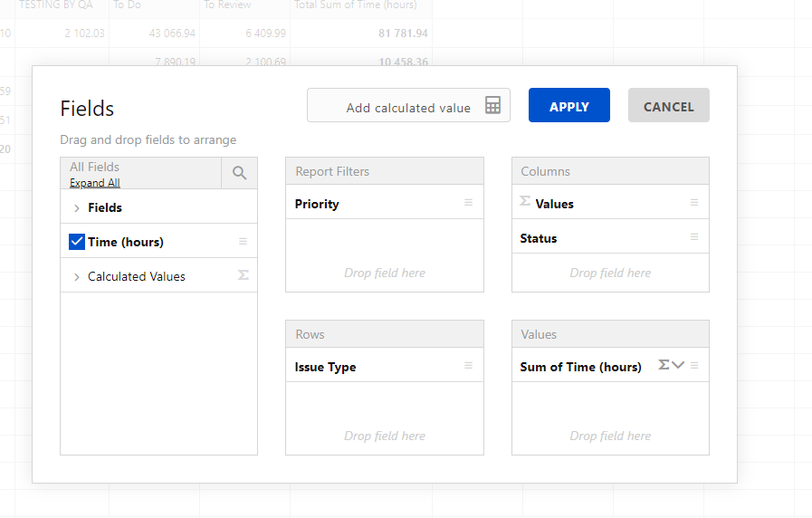Open aggregation dropdown for Sum of Time (hours)

671,365
